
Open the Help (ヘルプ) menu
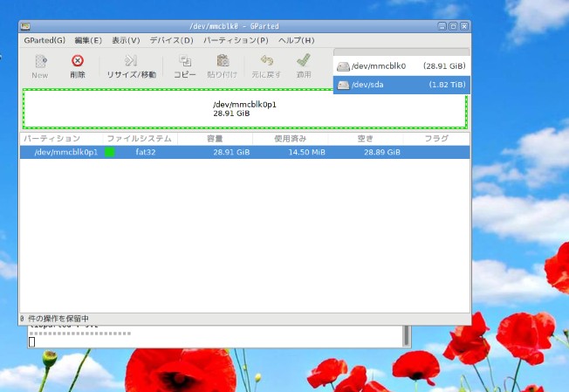click(x=296, y=40)
